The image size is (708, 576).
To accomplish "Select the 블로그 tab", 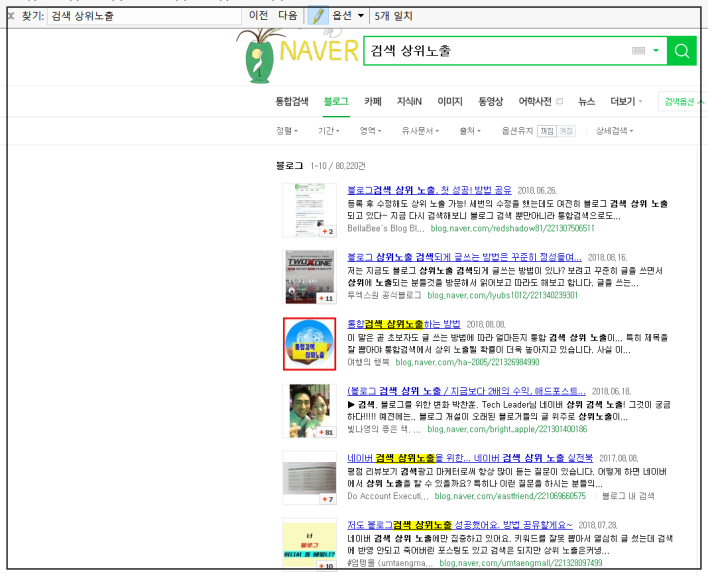I will click(x=336, y=102).
